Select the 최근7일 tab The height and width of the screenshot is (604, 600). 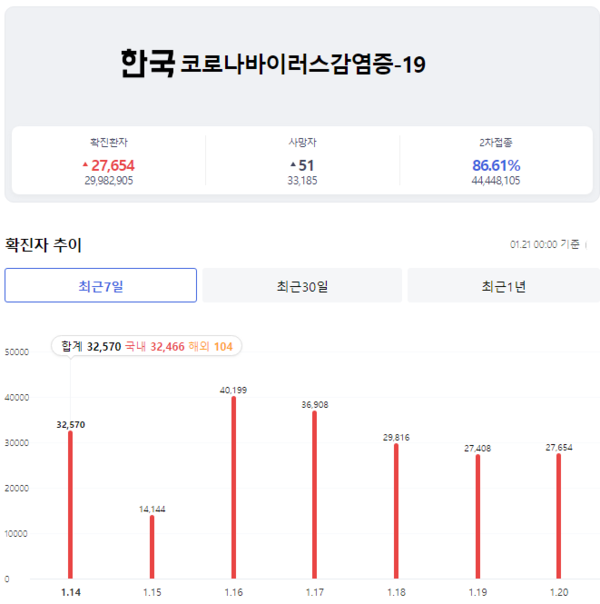click(100, 286)
